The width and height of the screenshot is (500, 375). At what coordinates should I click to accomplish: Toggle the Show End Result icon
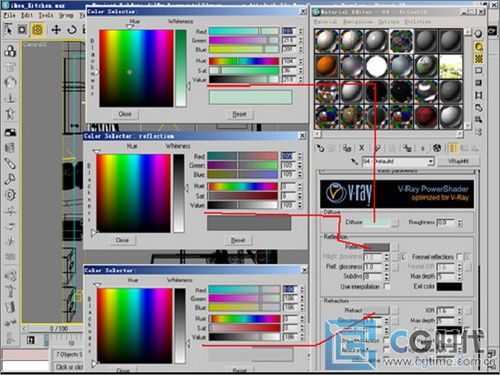(453, 148)
